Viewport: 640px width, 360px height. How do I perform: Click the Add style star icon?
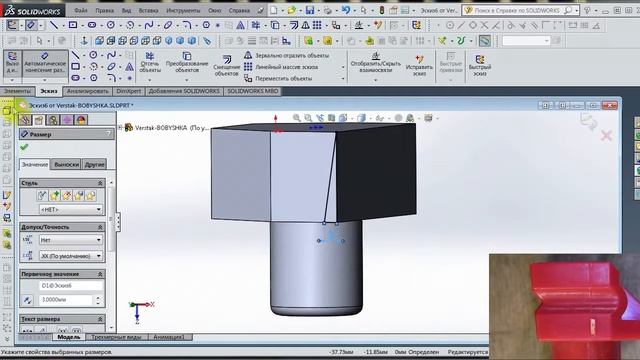tap(54, 196)
